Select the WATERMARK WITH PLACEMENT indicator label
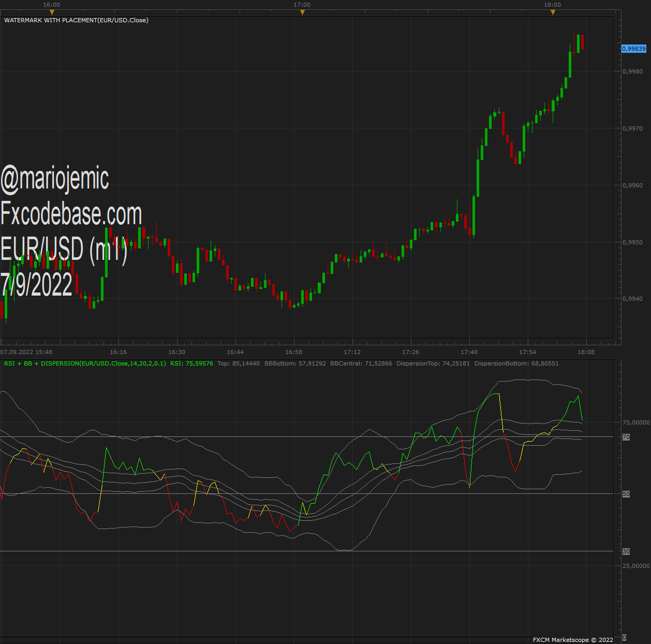651x644 pixels. tap(76, 20)
